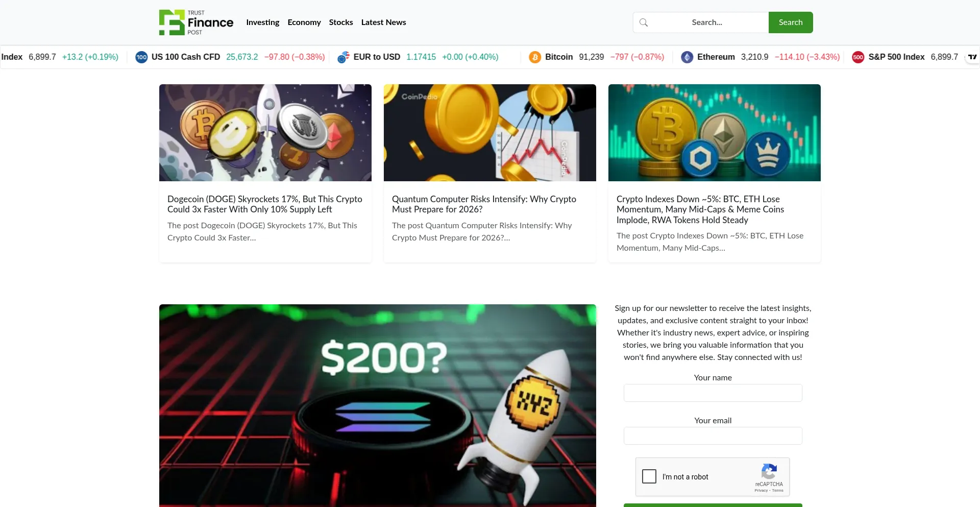The height and width of the screenshot is (507, 980).
Task: Click the Ethereum ticker icon
Action: click(687, 57)
